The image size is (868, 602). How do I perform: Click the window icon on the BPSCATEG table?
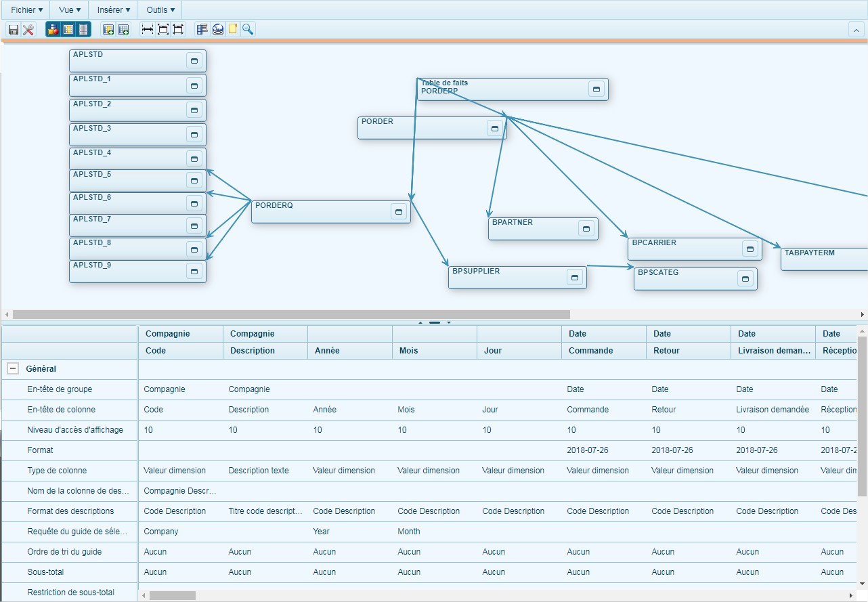pos(745,279)
